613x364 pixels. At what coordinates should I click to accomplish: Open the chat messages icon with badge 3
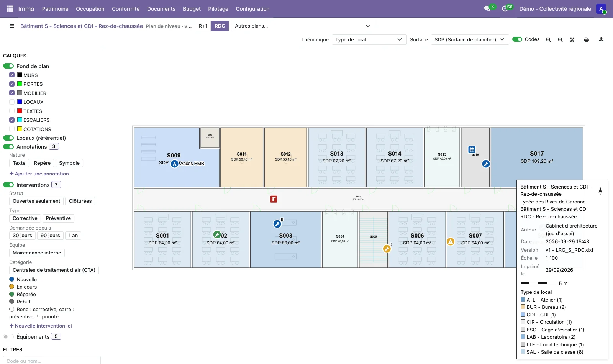(x=487, y=8)
